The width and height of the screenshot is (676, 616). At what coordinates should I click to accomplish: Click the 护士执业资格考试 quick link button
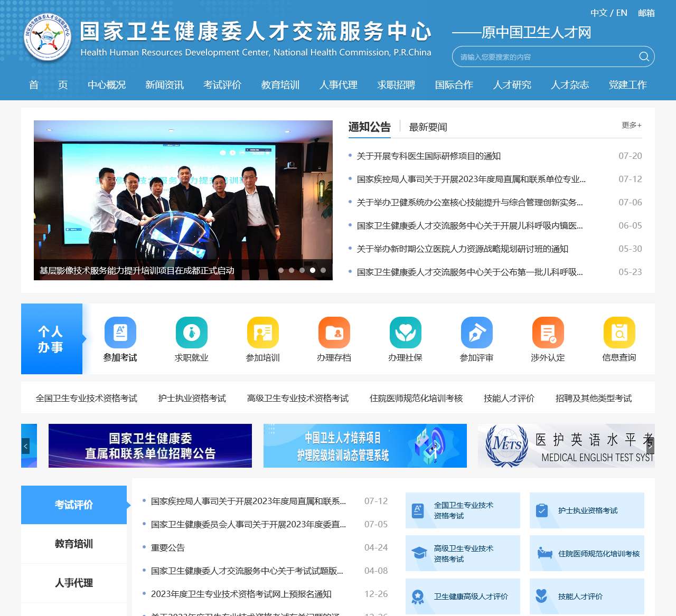pos(587,510)
